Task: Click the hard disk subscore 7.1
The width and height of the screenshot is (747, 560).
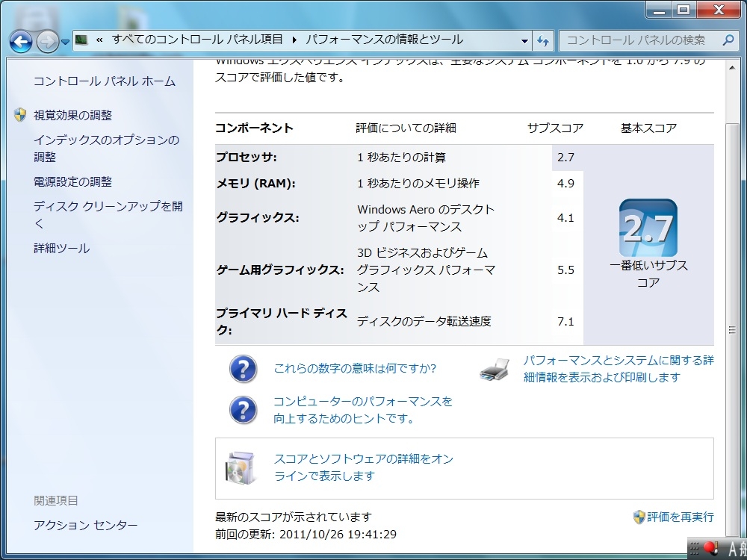Action: tap(566, 321)
